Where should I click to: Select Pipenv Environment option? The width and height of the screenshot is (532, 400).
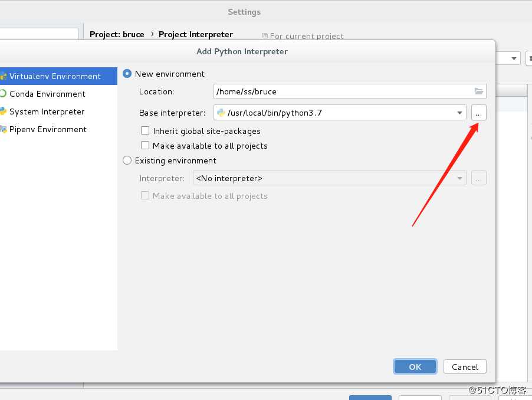coord(48,129)
